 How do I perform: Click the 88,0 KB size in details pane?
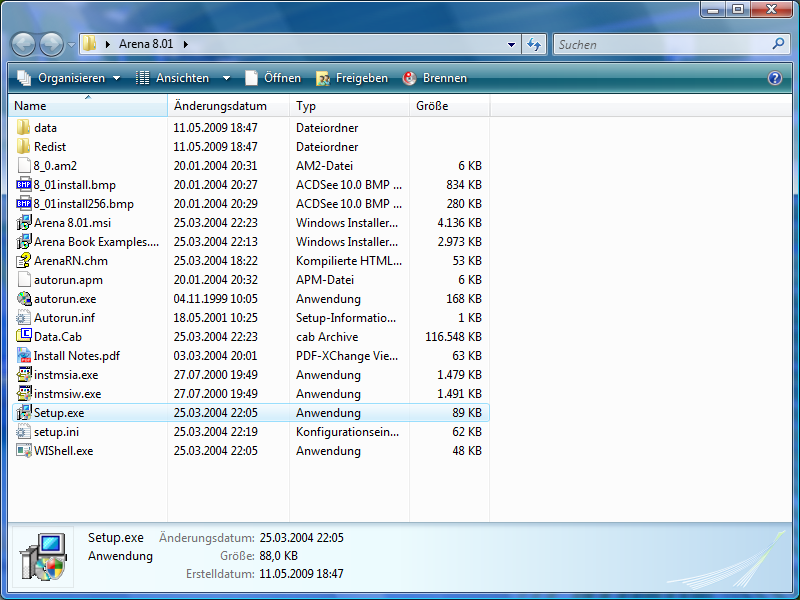[x=279, y=556]
